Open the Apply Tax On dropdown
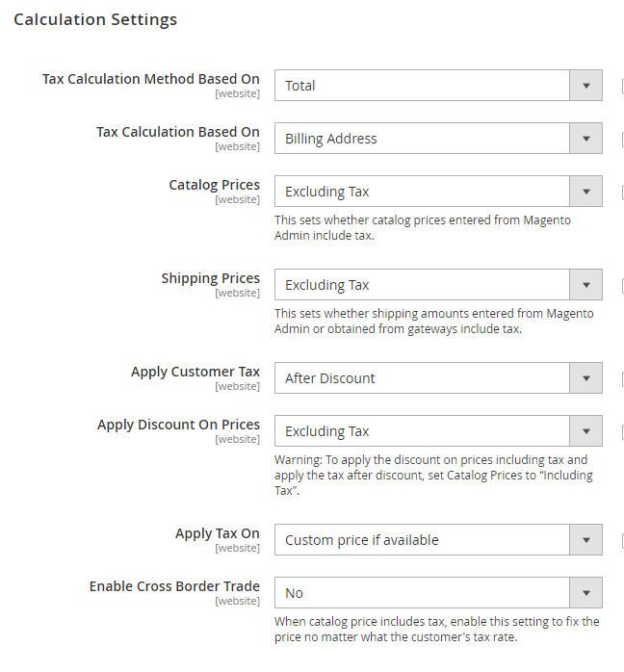Image resolution: width=624 pixels, height=672 pixels. 438,540
